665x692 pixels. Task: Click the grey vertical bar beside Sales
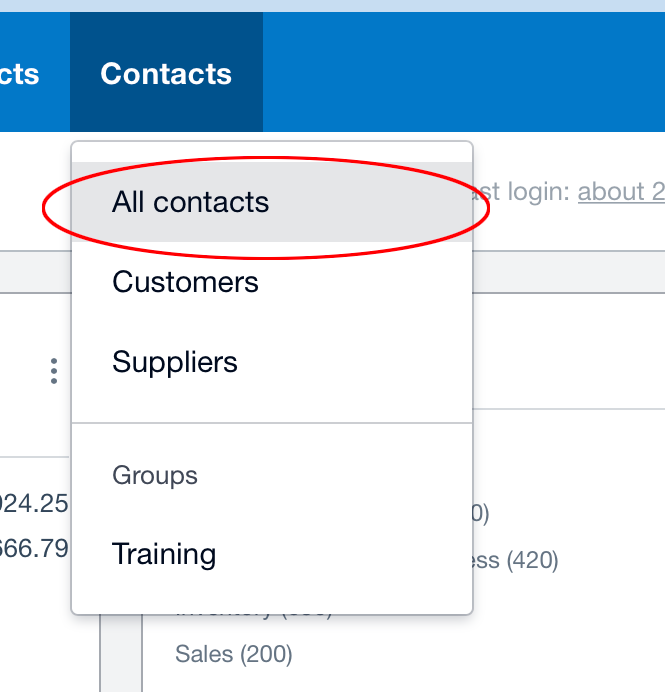point(121,654)
